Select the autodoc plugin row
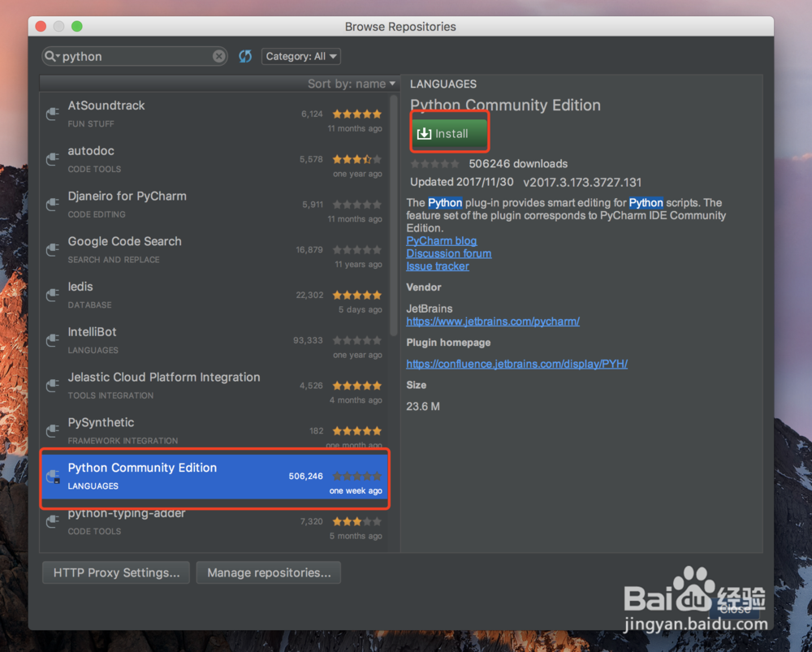Viewport: 812px width, 652px height. click(214, 159)
